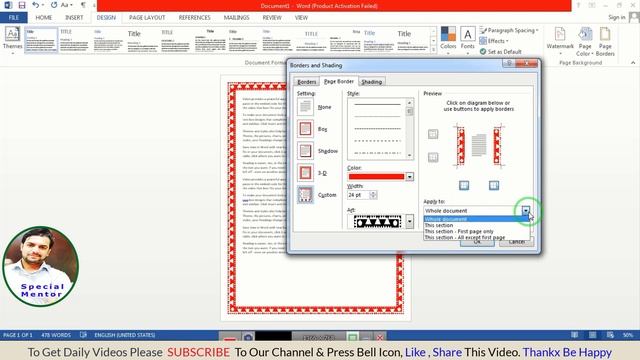This screenshot has width=640, height=360.
Task: Select the solid line at top of Style list
Action: 377,104
